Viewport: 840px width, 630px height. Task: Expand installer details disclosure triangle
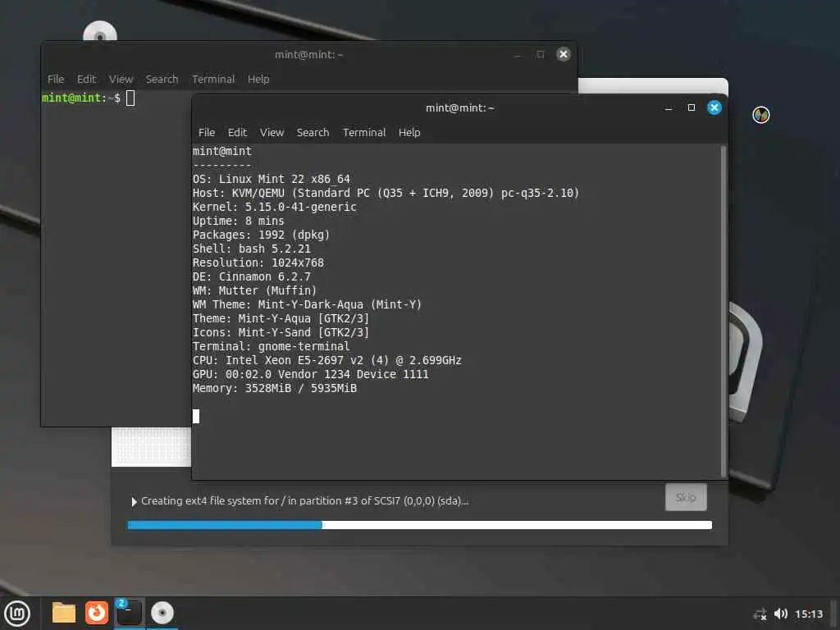coord(134,501)
